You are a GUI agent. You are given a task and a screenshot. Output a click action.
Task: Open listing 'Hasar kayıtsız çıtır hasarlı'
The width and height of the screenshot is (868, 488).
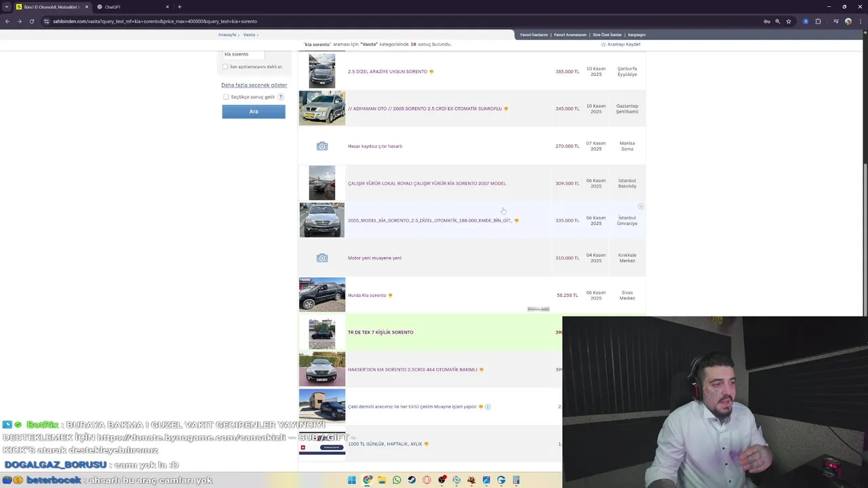click(375, 146)
